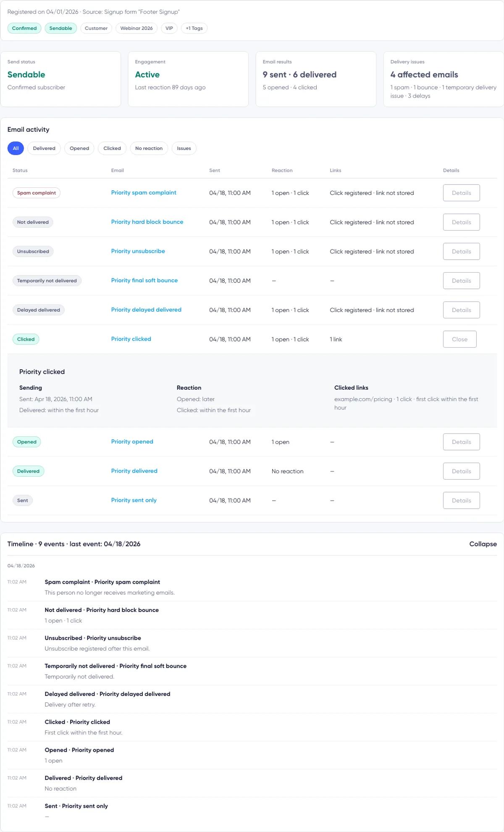The image size is (504, 832).
Task: Click the Send status Sendable card
Action: (60, 79)
